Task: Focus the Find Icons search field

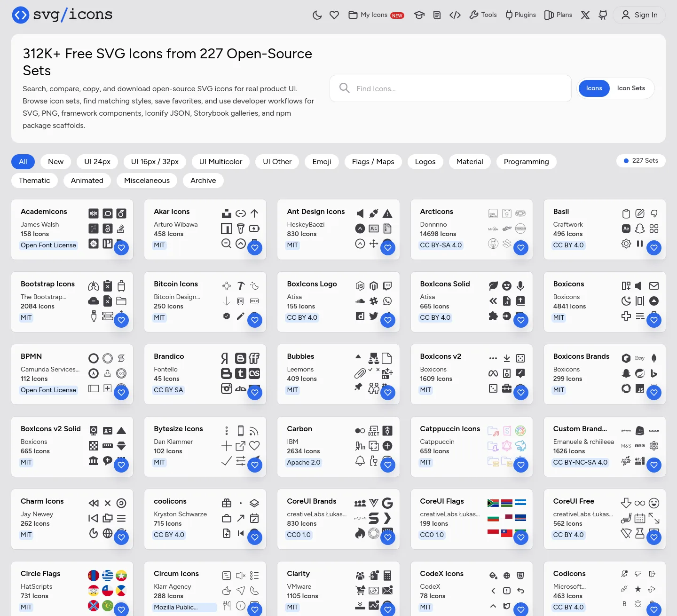Action: (450, 88)
